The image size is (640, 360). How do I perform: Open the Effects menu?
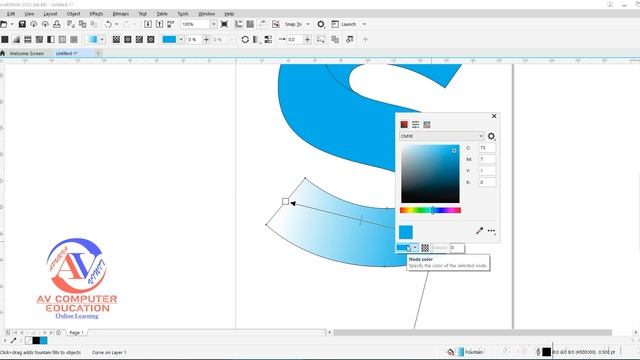tap(96, 13)
